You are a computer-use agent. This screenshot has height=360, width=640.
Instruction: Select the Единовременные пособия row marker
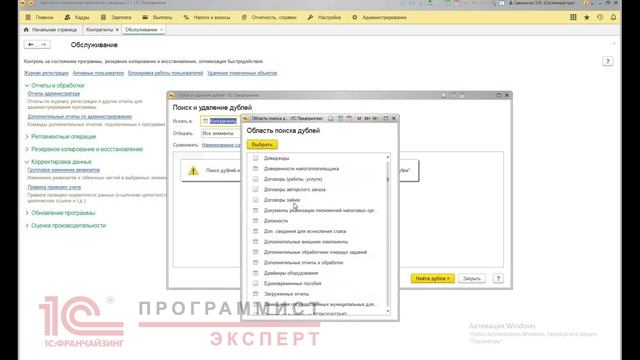[x=256, y=283]
